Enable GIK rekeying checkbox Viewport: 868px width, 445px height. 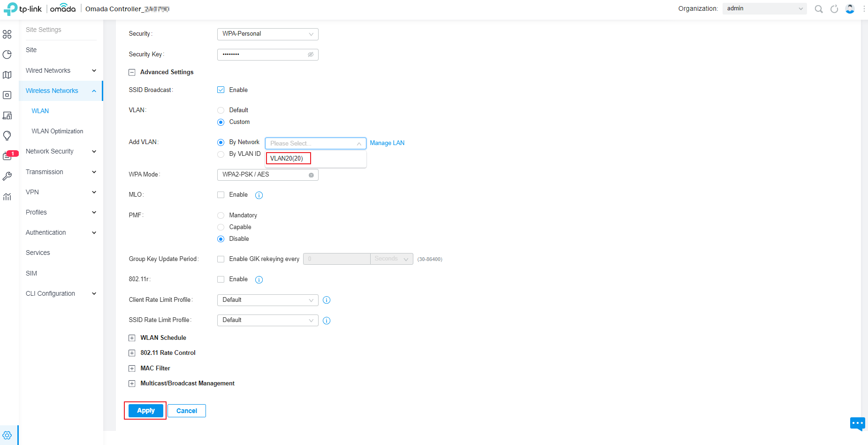(x=221, y=259)
